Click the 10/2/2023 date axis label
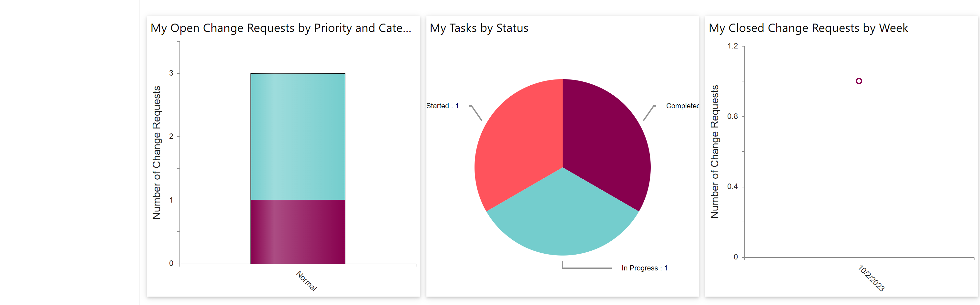Screen dimensions: 980x305 click(x=871, y=279)
